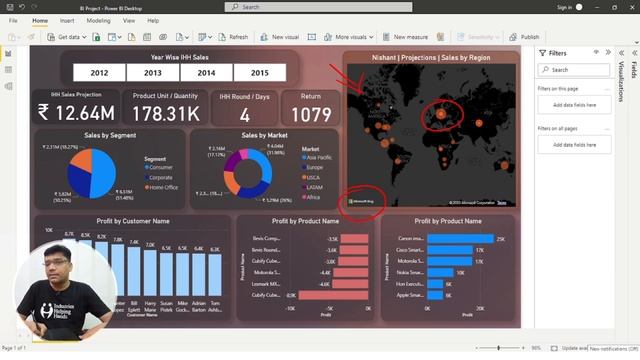Click the Sign in link

point(564,7)
